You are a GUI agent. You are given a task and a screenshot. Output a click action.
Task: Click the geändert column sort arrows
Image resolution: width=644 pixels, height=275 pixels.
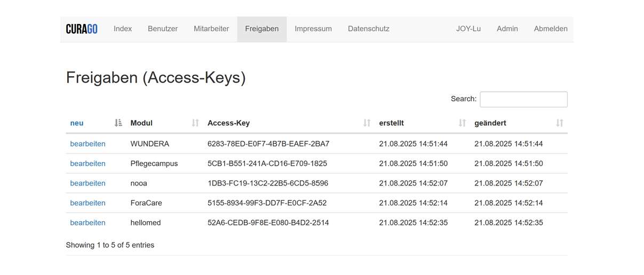coord(559,123)
